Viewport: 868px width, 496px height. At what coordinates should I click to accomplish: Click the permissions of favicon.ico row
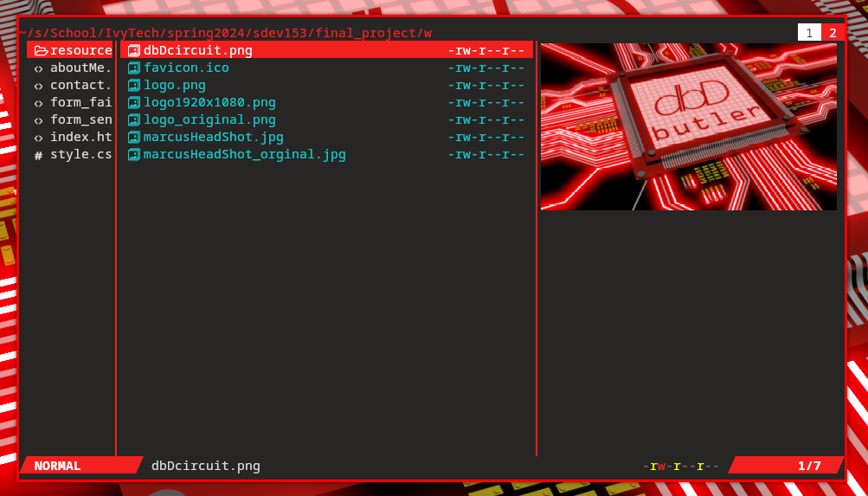click(x=486, y=68)
